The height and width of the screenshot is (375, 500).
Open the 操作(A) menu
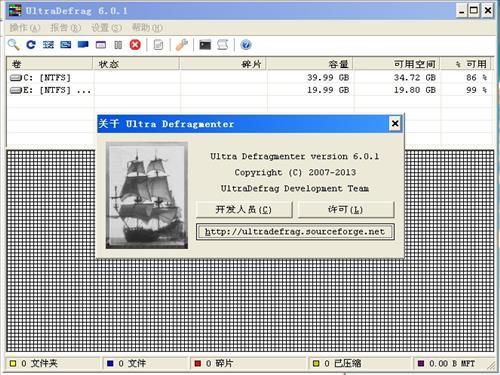(x=25, y=28)
